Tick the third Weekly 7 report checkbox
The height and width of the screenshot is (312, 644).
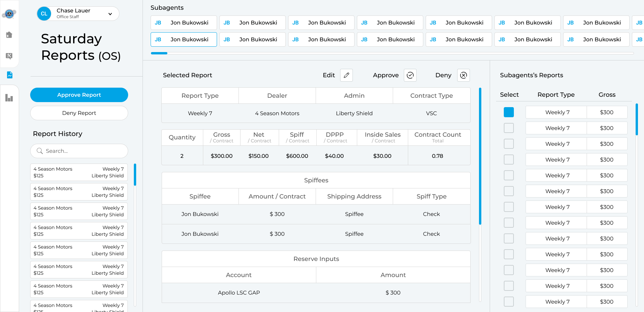pos(508,144)
